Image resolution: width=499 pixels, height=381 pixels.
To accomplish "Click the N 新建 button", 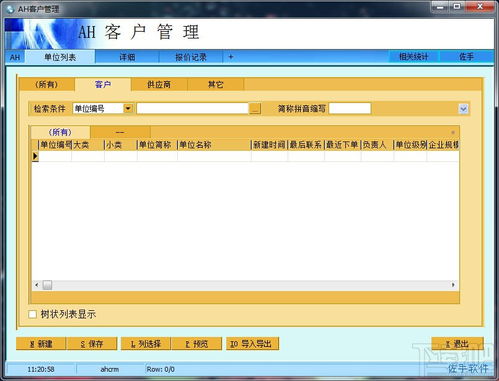I will click(41, 344).
